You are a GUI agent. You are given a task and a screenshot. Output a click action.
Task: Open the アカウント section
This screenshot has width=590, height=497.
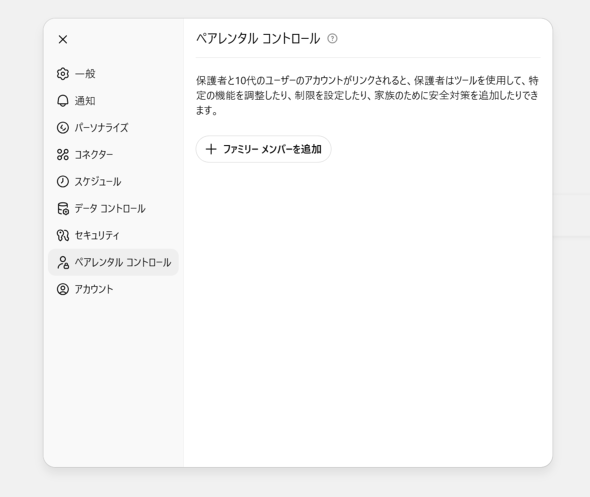(113, 289)
